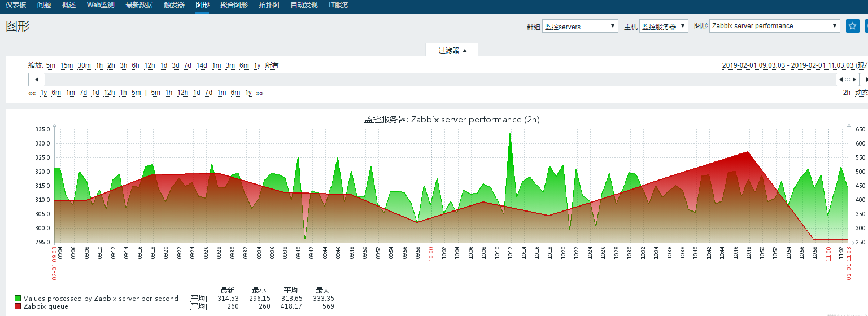Screen dimensions: 868x316
Task: Open 触发器 in the top menu
Action: coord(174,5)
